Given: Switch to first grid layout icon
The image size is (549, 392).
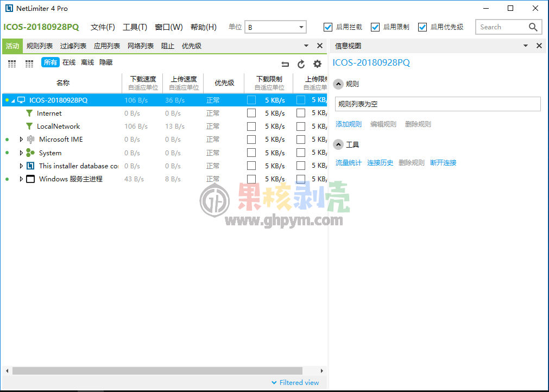Looking at the screenshot, I should tap(12, 64).
